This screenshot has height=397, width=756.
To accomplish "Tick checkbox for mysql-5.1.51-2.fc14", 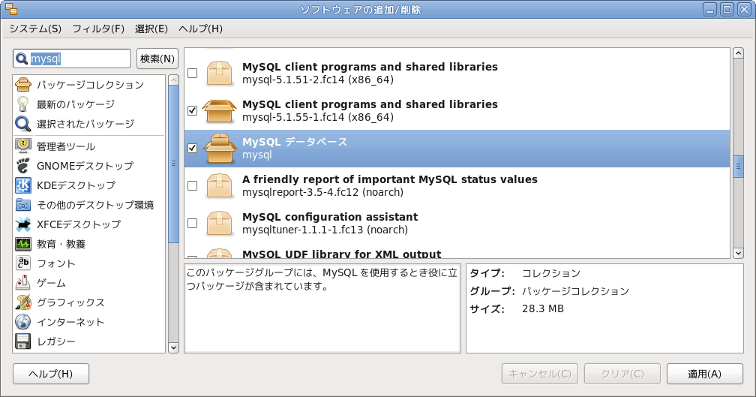I will 192,73.
